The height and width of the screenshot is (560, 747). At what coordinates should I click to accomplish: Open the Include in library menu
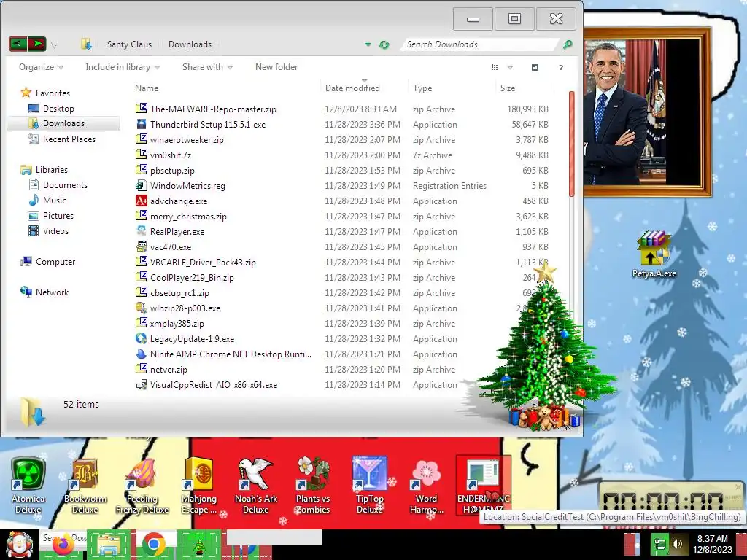click(123, 67)
